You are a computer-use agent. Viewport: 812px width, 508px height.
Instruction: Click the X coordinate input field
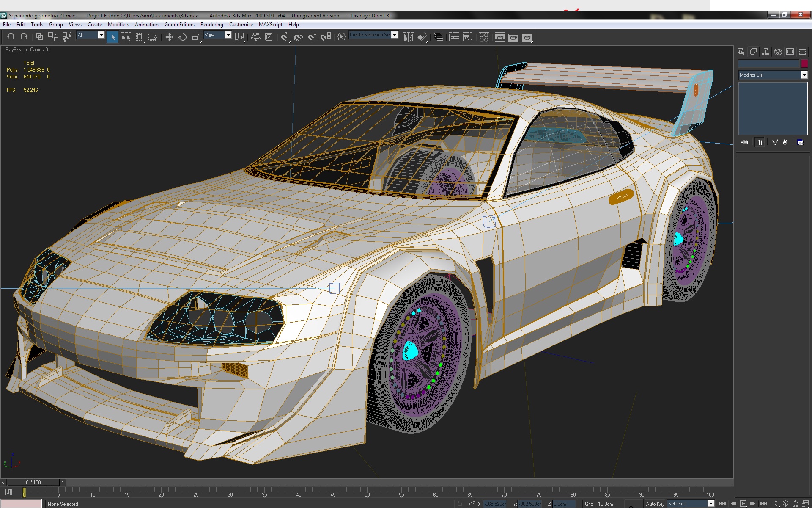coord(495,504)
